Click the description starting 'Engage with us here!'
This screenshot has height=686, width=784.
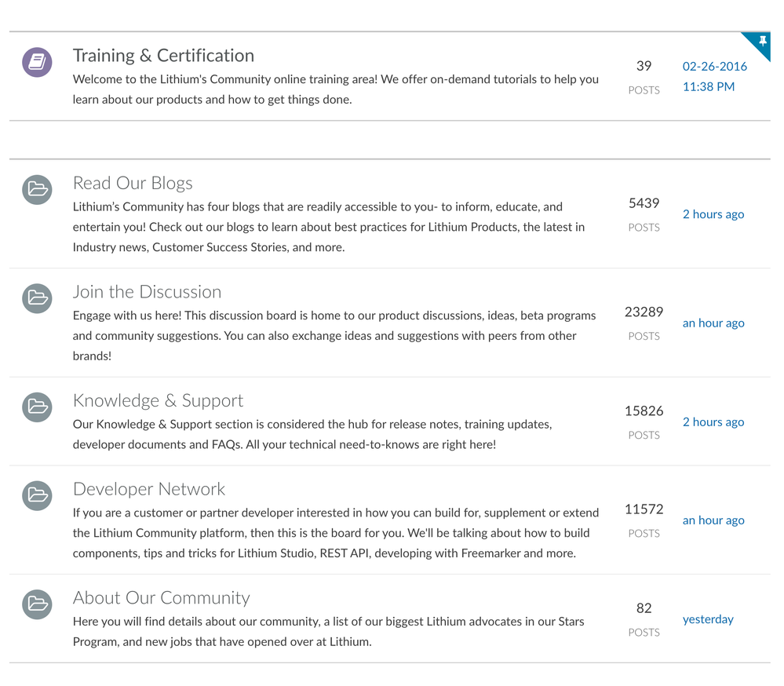334,335
